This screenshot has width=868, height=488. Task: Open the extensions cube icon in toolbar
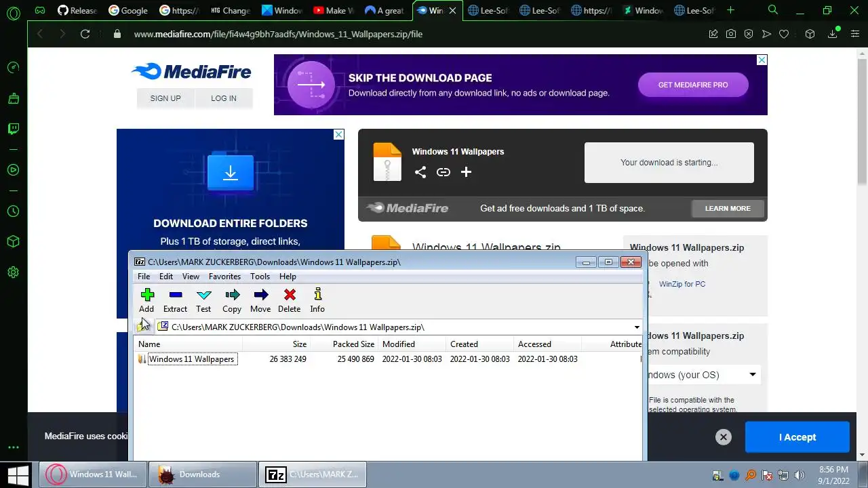point(810,34)
